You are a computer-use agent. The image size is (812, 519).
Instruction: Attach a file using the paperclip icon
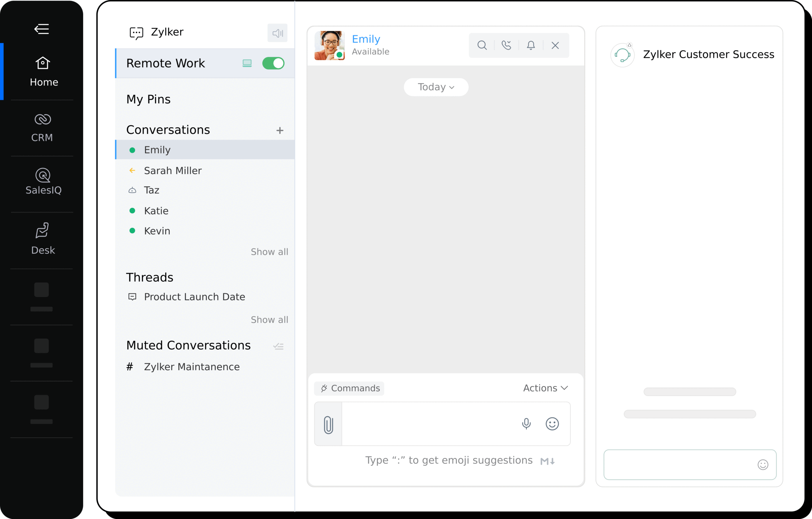[328, 424]
